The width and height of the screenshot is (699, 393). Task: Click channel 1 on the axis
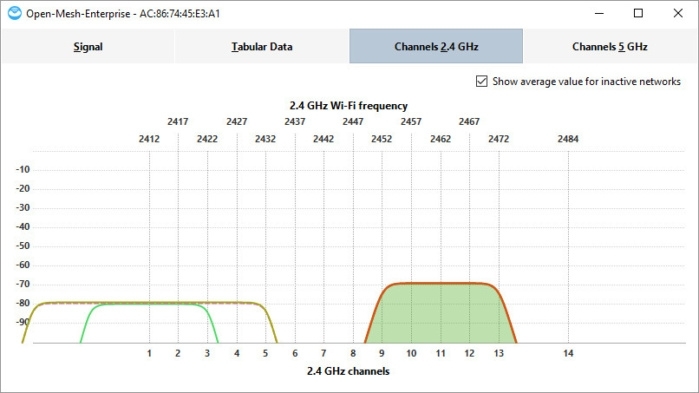coord(149,353)
